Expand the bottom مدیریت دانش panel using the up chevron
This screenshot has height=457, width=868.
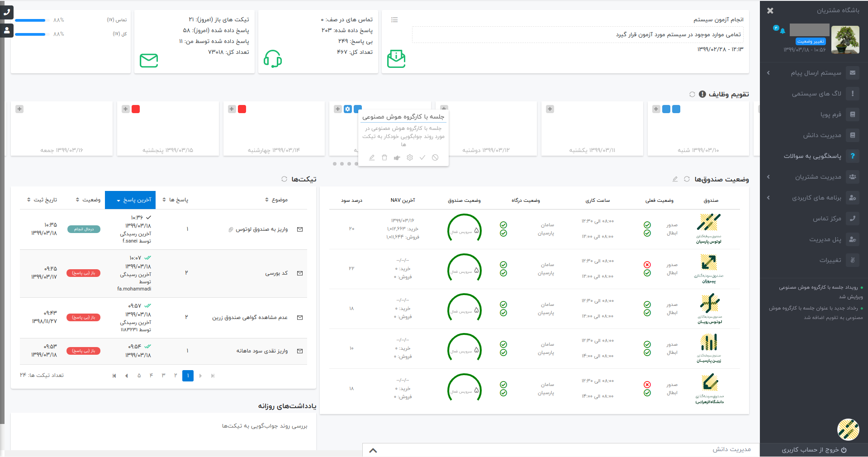pyautogui.click(x=373, y=450)
